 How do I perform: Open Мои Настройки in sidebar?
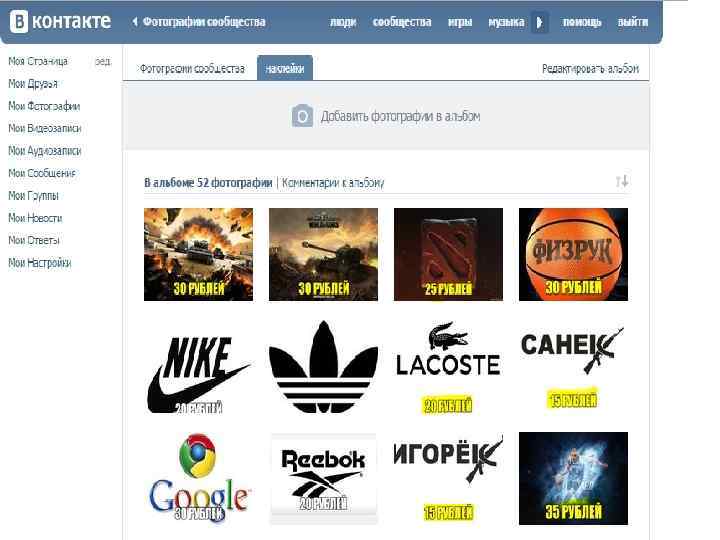pyautogui.click(x=40, y=263)
